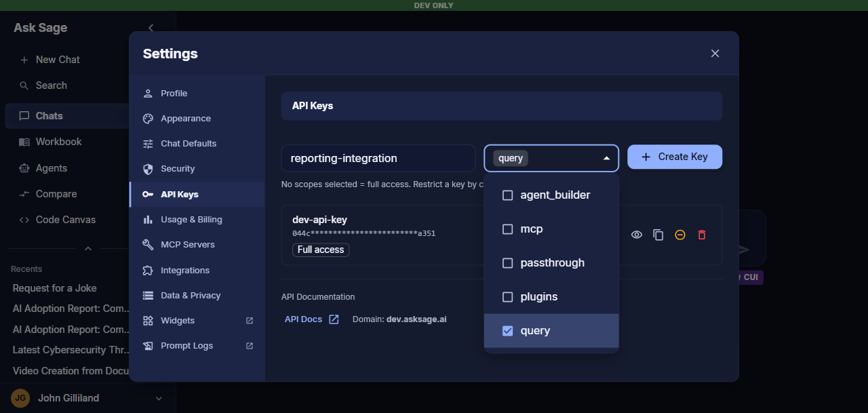
Task: Click the dev-api-key name text
Action: pos(319,220)
